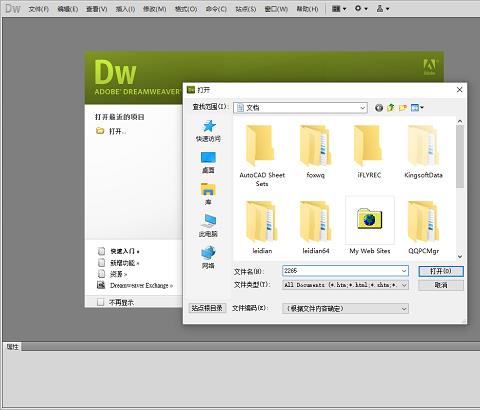Click the 新增功能 document icon
The height and width of the screenshot is (410, 480).
pyautogui.click(x=101, y=263)
